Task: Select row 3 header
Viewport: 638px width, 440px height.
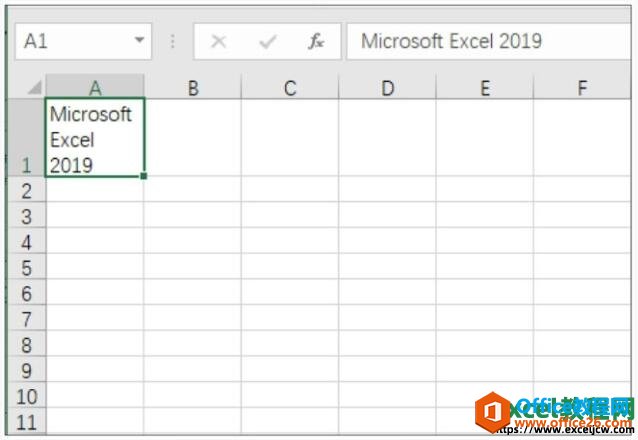Action: [26, 215]
